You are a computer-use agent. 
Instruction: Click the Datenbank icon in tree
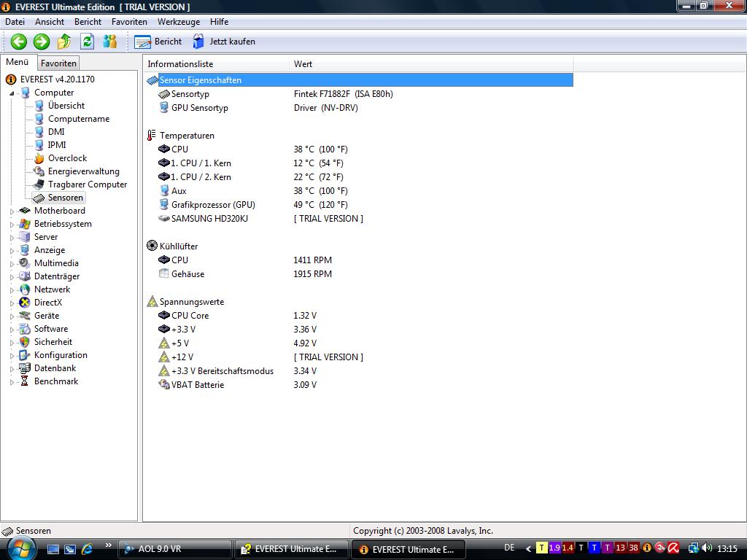(x=25, y=368)
